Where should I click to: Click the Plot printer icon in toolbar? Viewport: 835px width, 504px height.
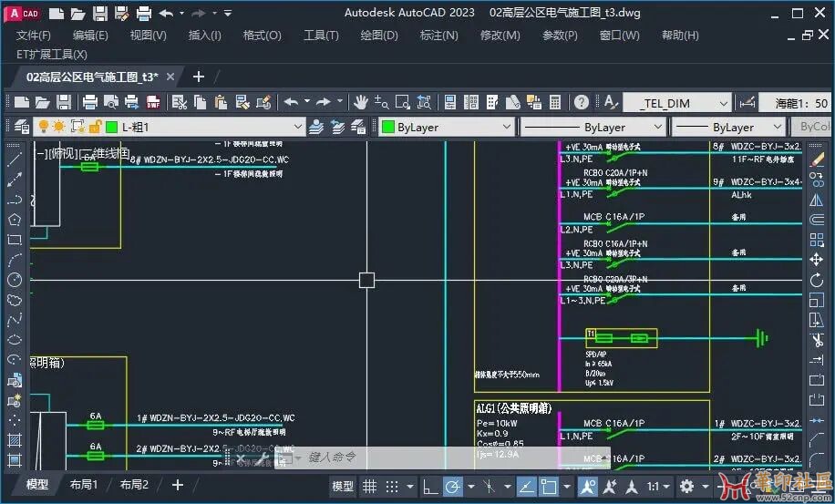[90, 102]
